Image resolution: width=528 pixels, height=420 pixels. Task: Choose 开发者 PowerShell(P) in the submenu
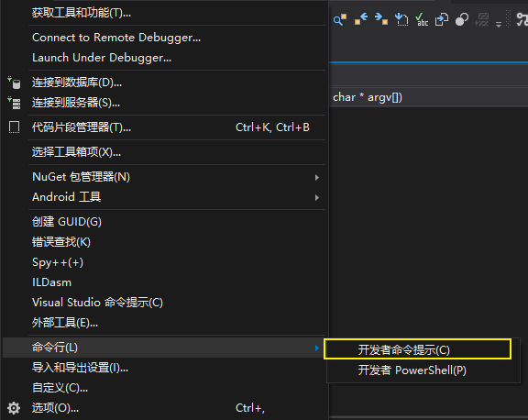[x=423, y=370]
